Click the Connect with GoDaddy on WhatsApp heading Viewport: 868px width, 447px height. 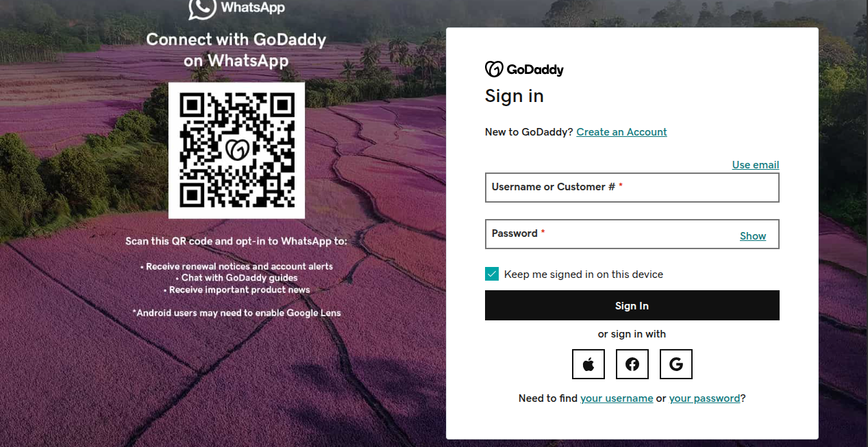[236, 49]
